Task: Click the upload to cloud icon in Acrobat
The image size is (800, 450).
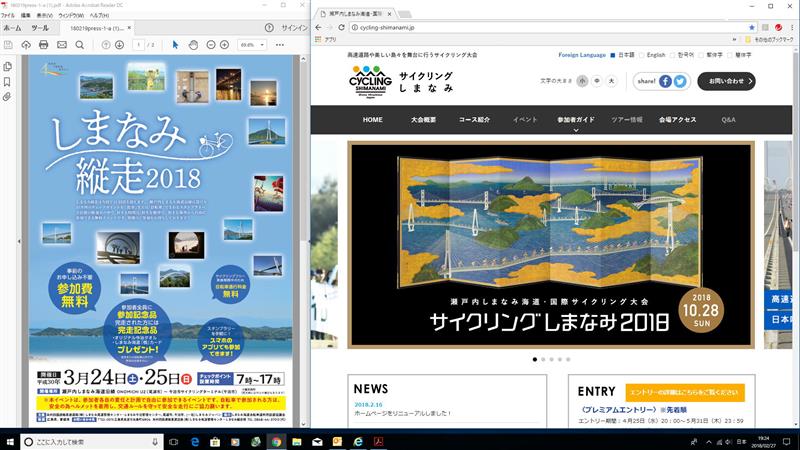Action: click(26, 45)
